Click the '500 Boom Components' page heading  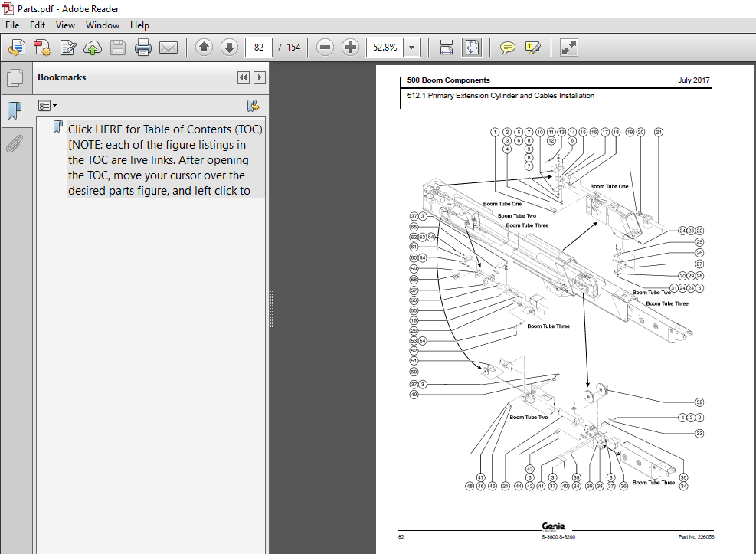448,80
